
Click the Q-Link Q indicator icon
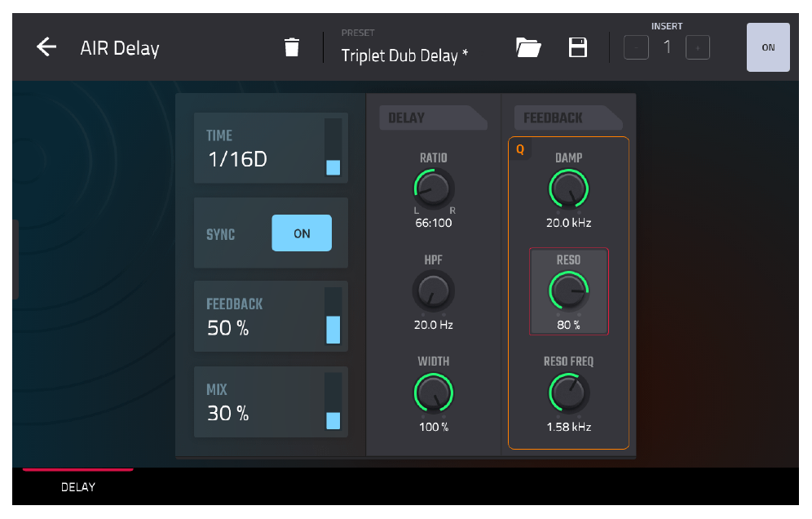point(520,149)
